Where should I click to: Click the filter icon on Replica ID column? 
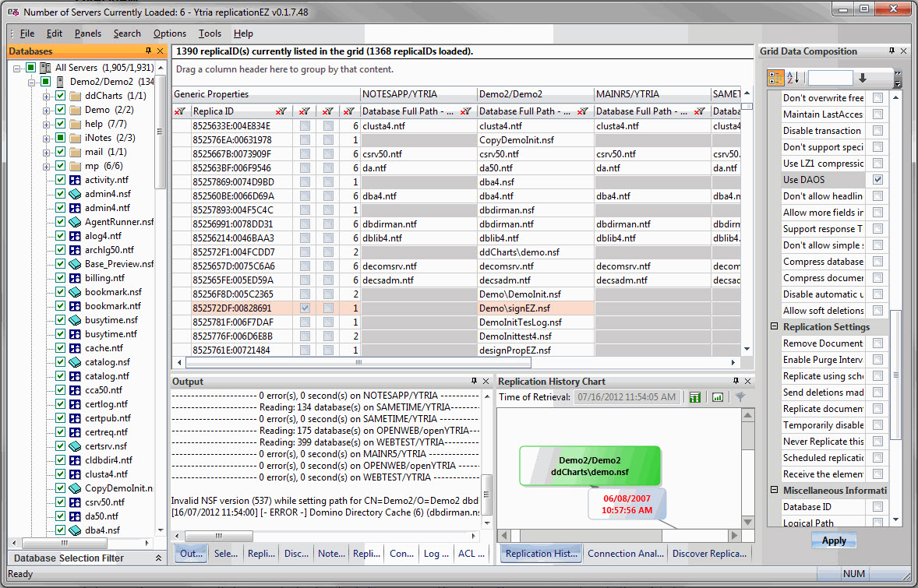(x=281, y=111)
